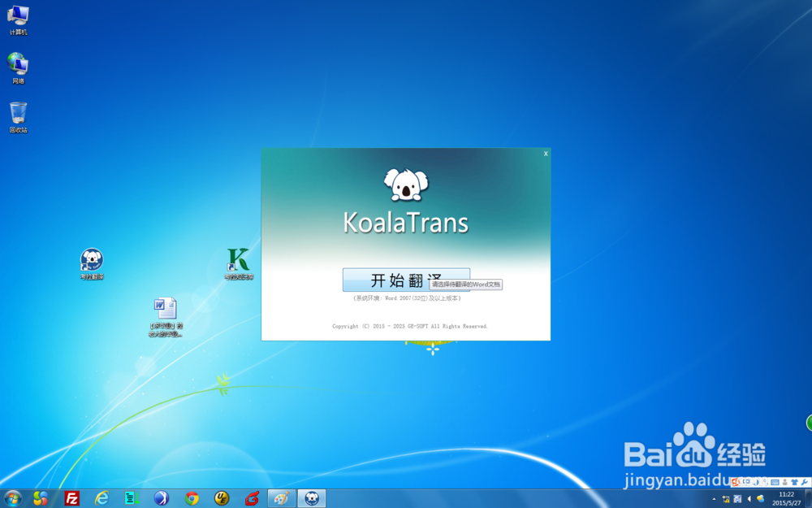
Task: Select the Word document file on desktop
Action: [166, 317]
